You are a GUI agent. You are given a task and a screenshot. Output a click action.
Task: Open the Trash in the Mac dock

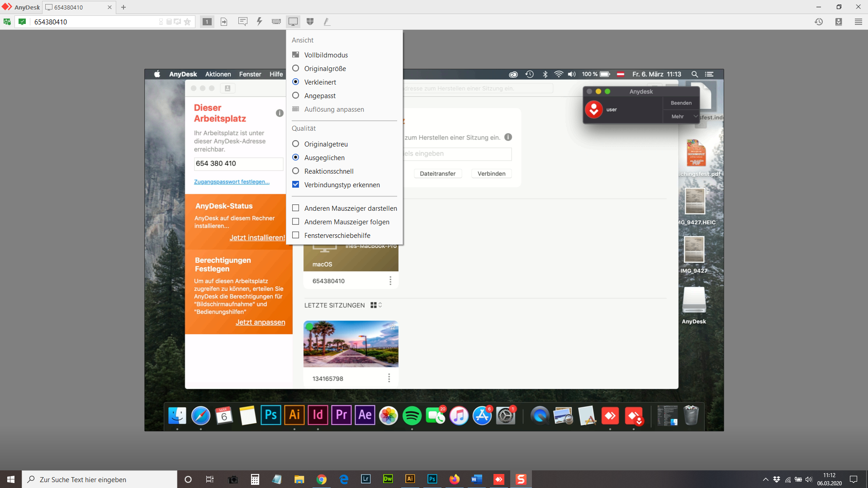[691, 415]
